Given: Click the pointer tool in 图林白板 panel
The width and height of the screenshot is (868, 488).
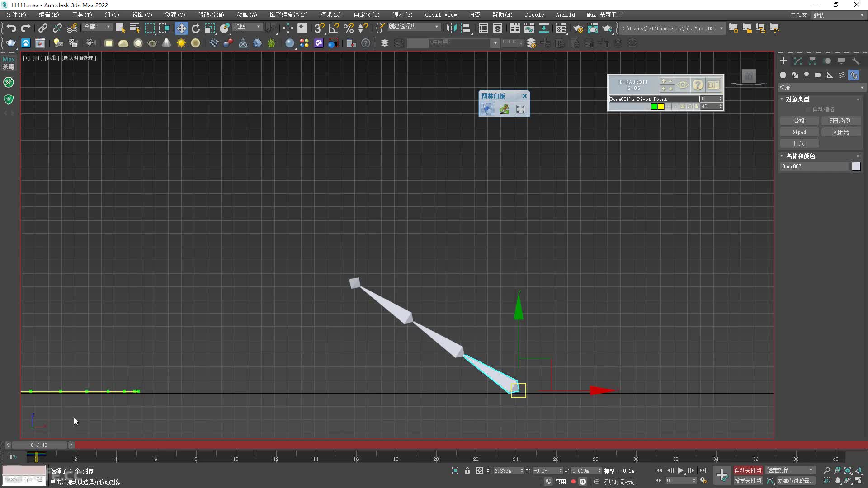Looking at the screenshot, I should pos(487,109).
